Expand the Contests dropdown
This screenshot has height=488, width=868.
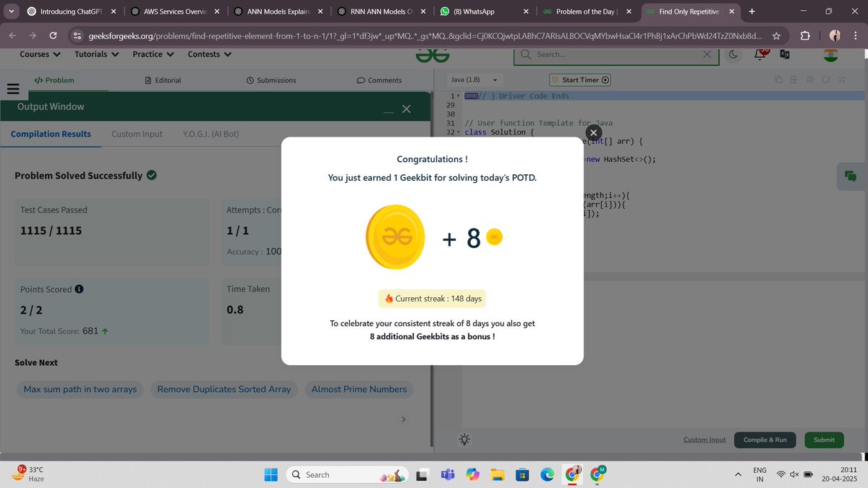[210, 54]
